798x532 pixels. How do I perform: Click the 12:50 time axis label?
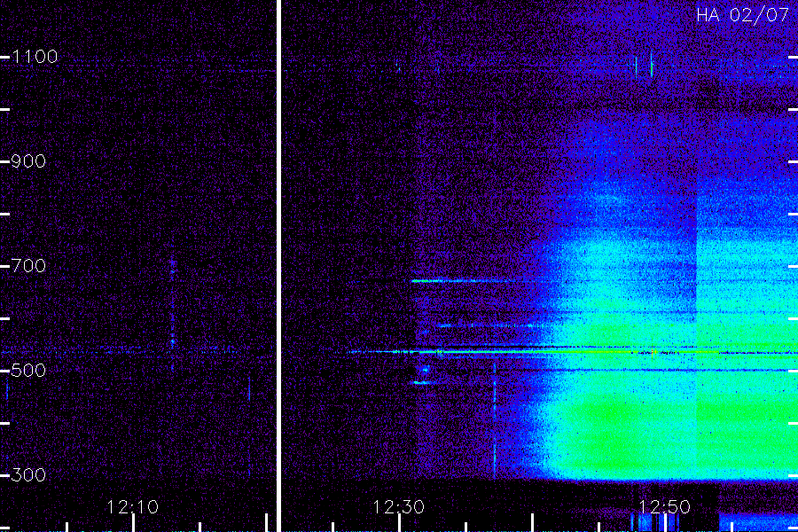tap(665, 507)
